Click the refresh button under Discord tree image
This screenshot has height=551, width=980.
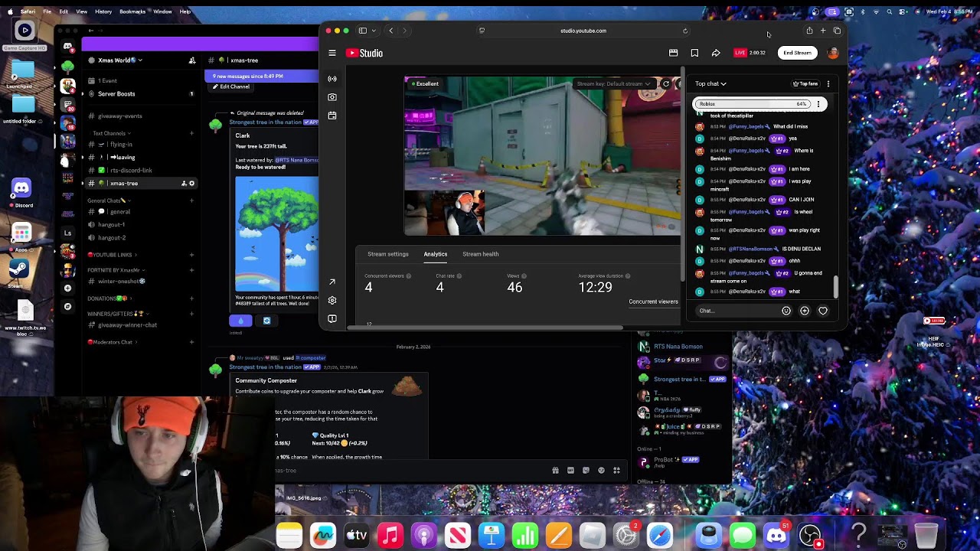266,321
